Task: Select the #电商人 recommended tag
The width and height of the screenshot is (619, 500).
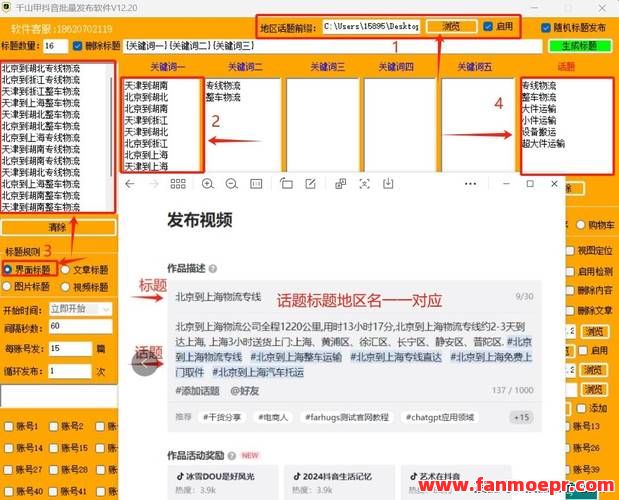Action: [273, 418]
